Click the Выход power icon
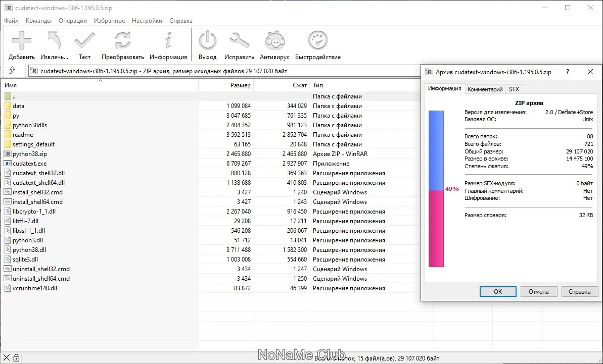Image resolution: width=603 pixels, height=364 pixels. [x=207, y=41]
